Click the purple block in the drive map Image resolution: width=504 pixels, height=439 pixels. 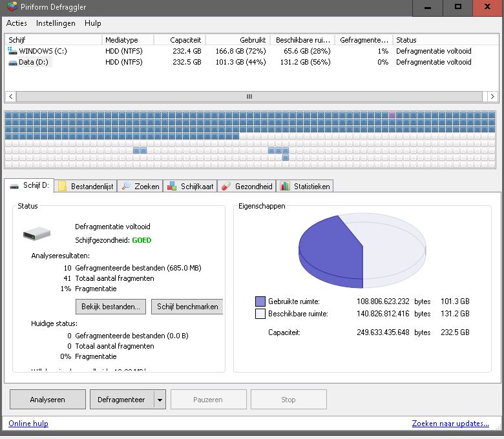(x=392, y=115)
